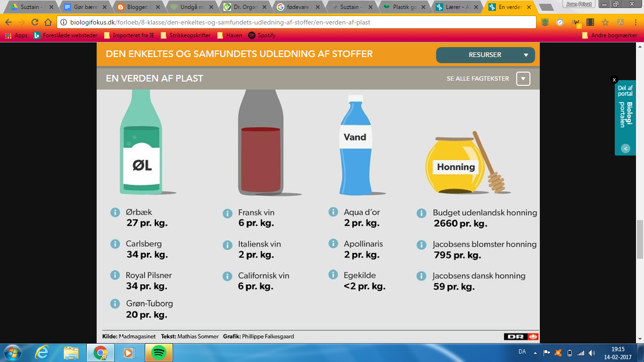The image size is (644, 362).
Task: Open the Apps shortcut in bookmarks bar
Action: coord(16,35)
